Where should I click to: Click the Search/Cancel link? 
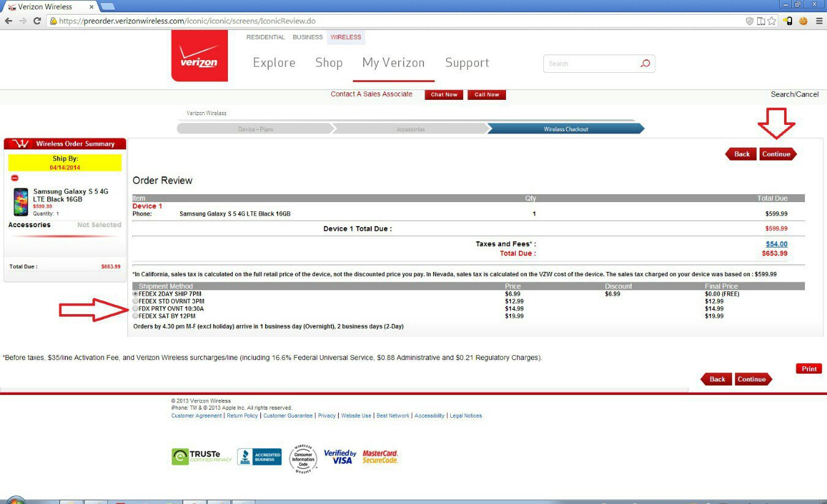tap(795, 94)
